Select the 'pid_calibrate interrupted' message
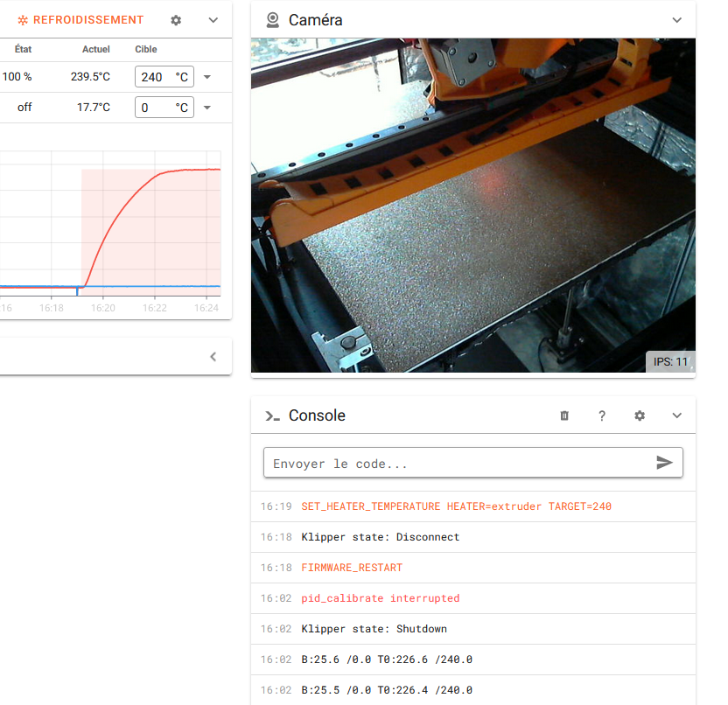The height and width of the screenshot is (705, 728). [381, 598]
